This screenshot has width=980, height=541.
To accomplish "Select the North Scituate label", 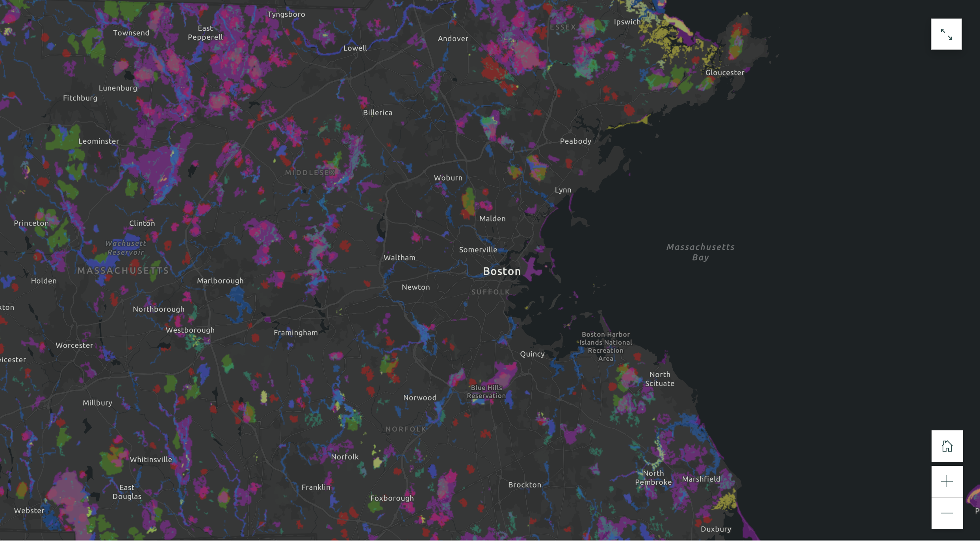I will click(x=660, y=379).
